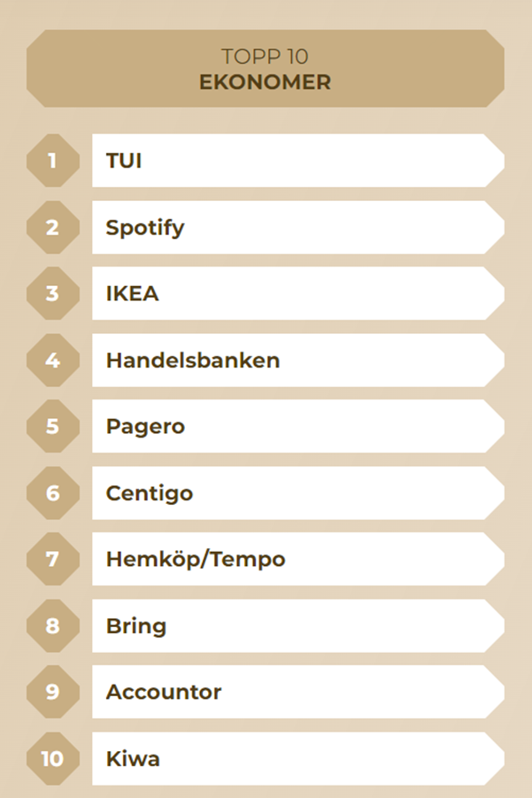Click the number 3 rank badge
The height and width of the screenshot is (798, 532).
click(x=53, y=294)
